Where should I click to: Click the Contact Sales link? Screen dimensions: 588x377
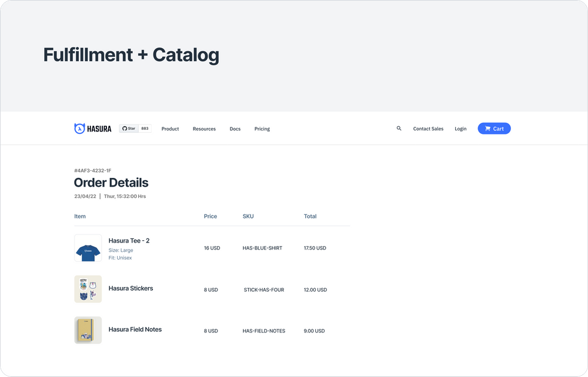pyautogui.click(x=428, y=129)
